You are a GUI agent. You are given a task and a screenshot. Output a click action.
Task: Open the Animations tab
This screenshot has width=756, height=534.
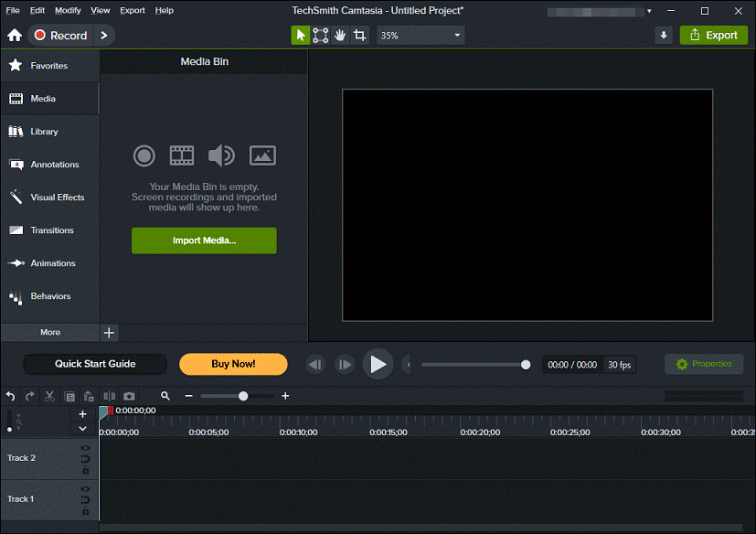pos(49,263)
